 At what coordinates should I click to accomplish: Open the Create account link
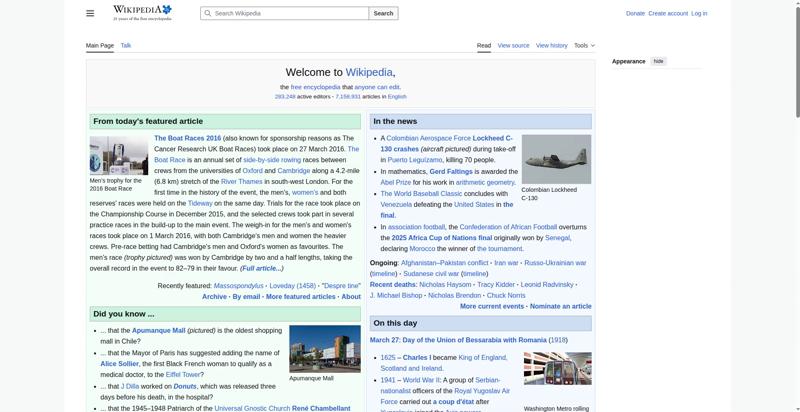coord(668,13)
